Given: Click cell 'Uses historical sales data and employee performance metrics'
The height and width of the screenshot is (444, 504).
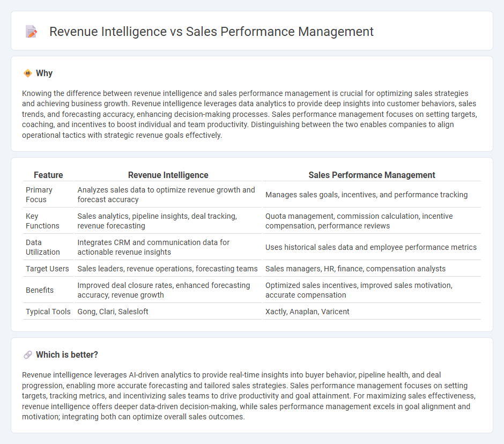Looking at the screenshot, I should click(x=372, y=247).
